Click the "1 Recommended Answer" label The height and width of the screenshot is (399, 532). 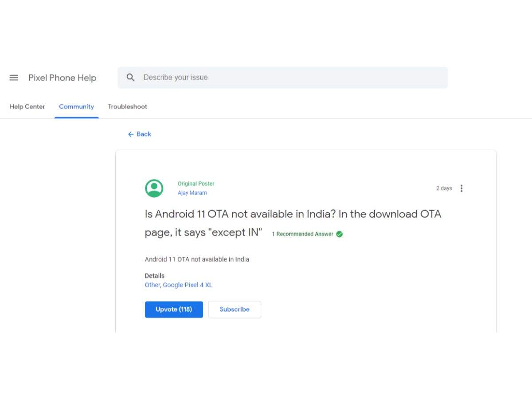(302, 234)
